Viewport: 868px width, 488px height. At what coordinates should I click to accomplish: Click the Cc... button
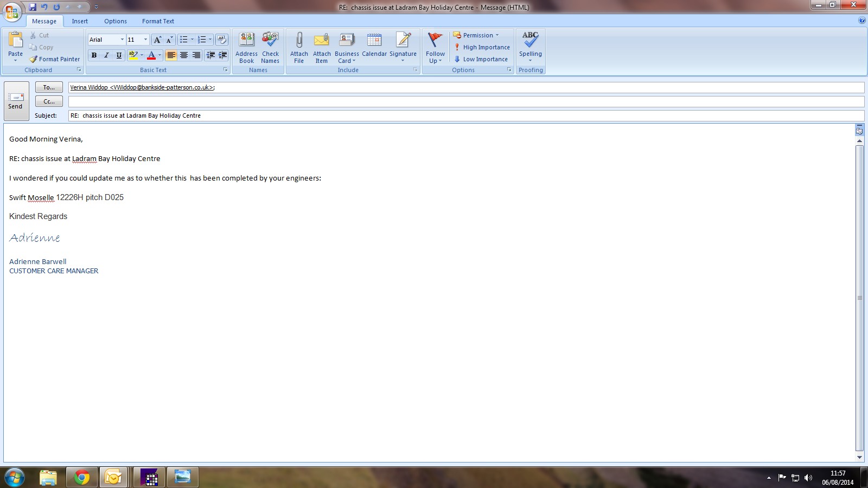(49, 101)
